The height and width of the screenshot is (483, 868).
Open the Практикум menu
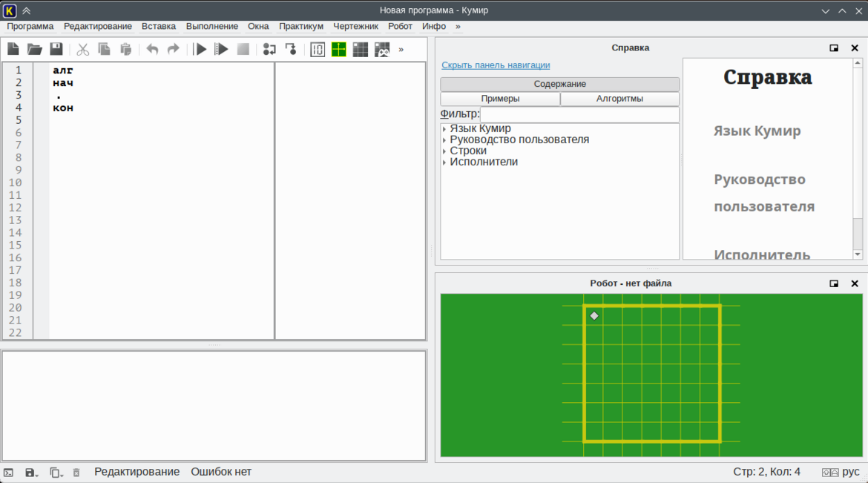(x=301, y=26)
